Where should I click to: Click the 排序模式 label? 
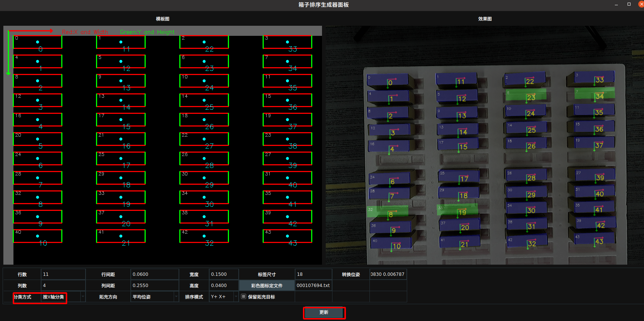[194, 297]
